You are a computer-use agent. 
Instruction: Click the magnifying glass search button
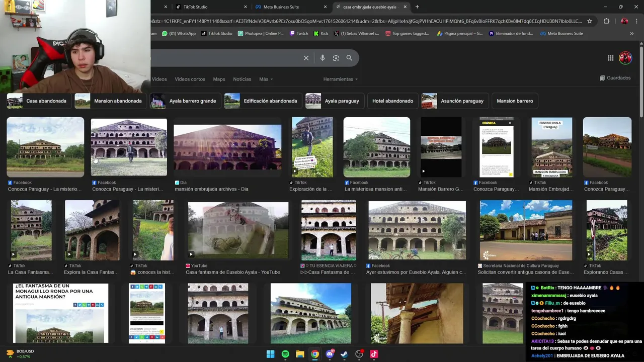(349, 58)
